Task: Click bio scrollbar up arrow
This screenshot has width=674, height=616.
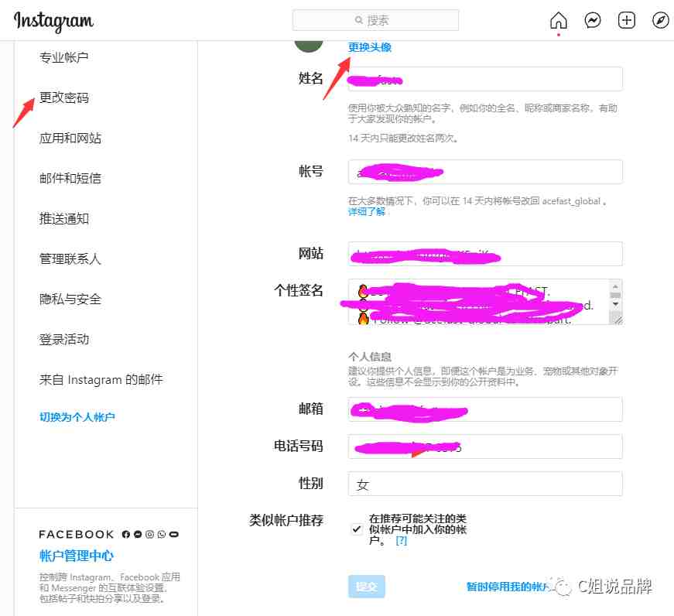Action: [x=615, y=286]
